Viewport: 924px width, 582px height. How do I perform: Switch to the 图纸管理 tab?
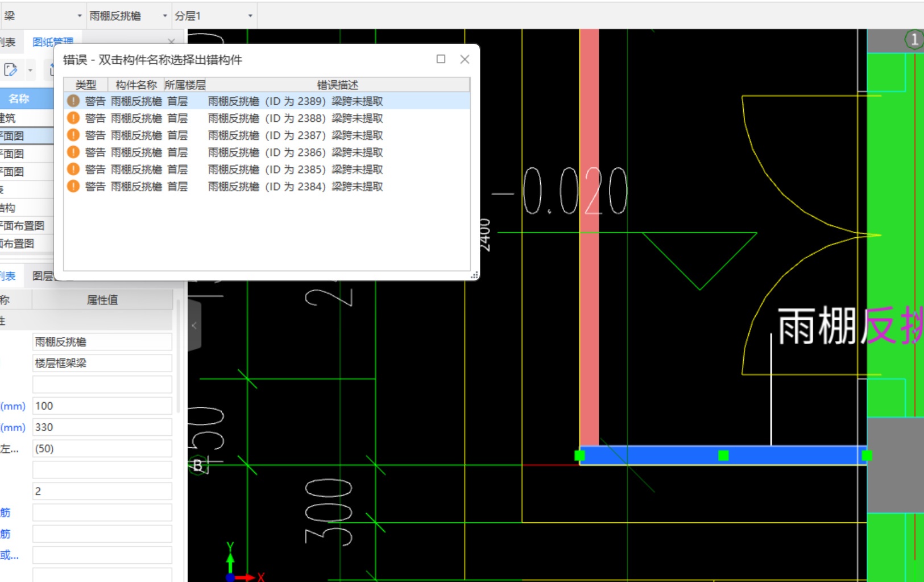(x=53, y=42)
